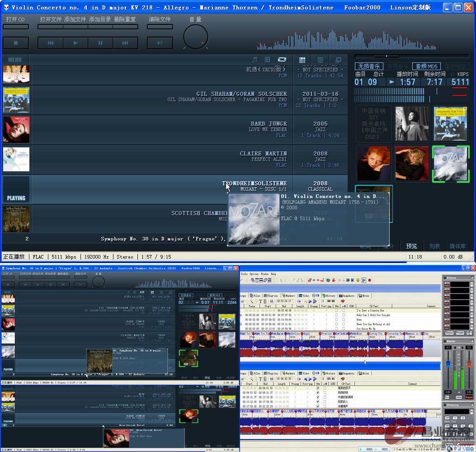Click the music note icon in main playlist header
Image resolution: width=476 pixels, height=452 pixels.
pyautogui.click(x=254, y=60)
